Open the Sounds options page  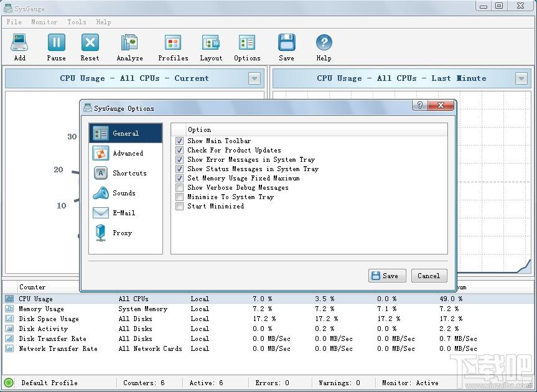125,193
